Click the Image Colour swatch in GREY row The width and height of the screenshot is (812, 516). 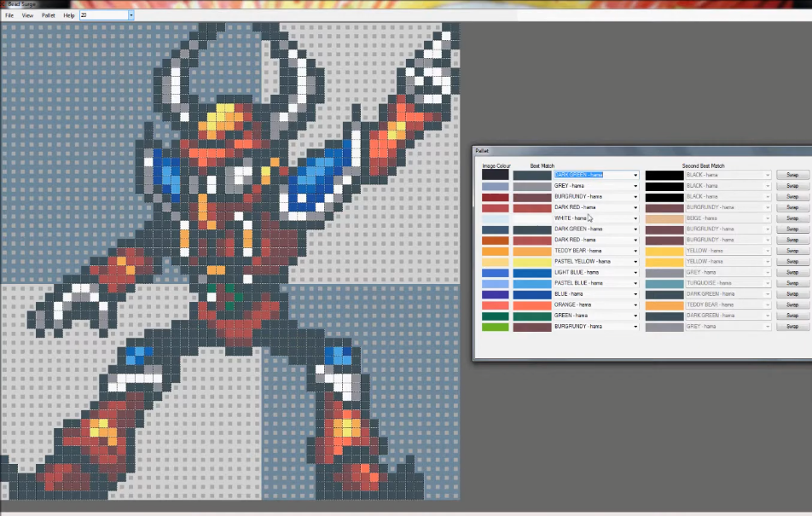(495, 187)
